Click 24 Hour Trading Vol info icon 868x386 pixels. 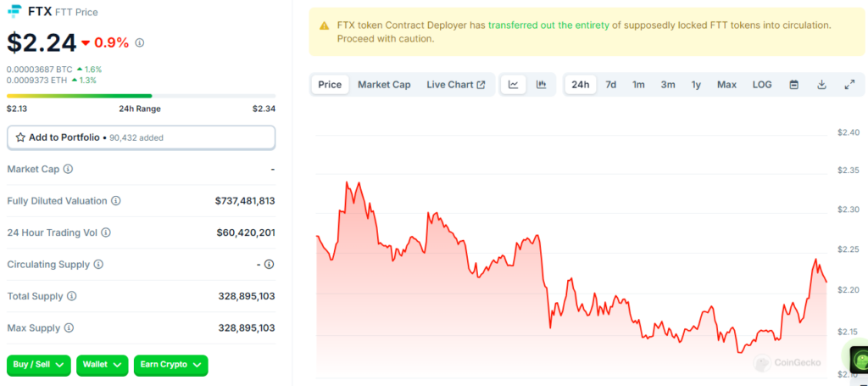click(106, 232)
